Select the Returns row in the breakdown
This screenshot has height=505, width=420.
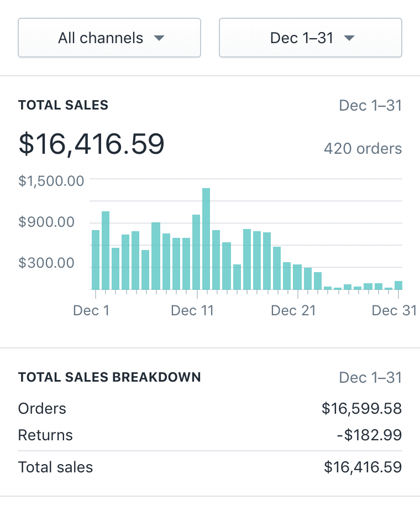tap(45, 435)
